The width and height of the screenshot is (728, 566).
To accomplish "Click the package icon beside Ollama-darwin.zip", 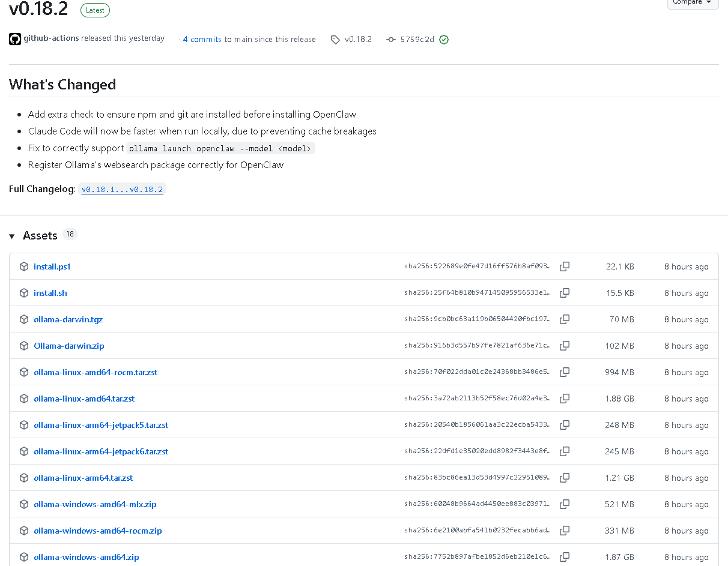I will click(24, 346).
